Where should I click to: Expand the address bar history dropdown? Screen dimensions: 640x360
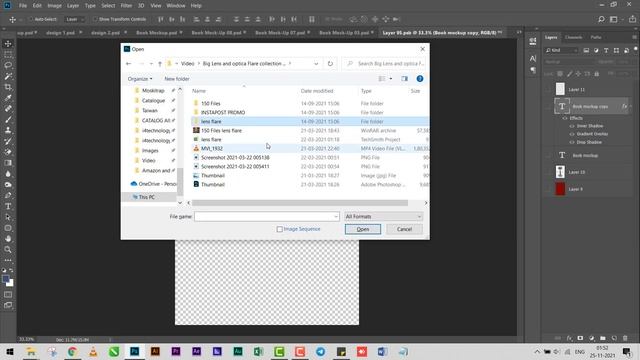(x=316, y=64)
